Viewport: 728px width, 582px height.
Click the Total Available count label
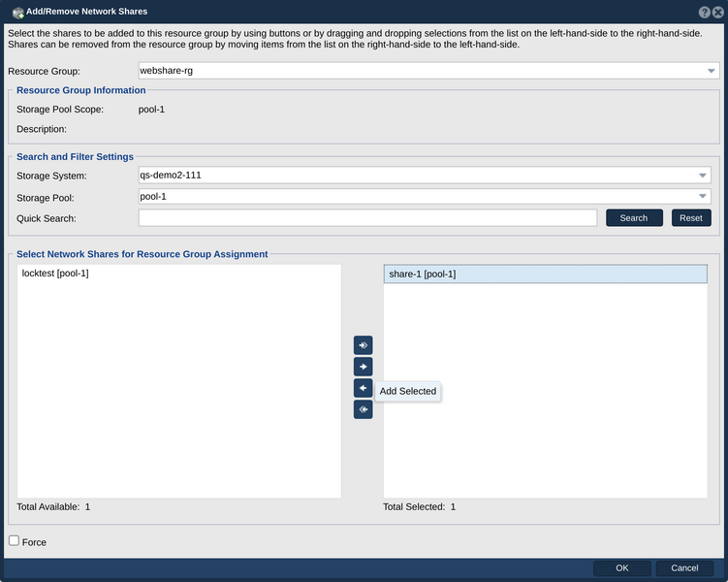(x=53, y=506)
